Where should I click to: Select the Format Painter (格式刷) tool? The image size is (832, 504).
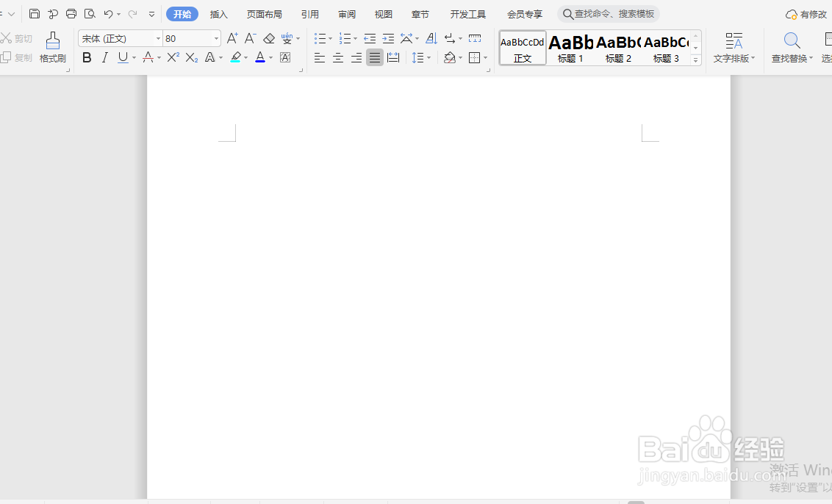[x=52, y=47]
